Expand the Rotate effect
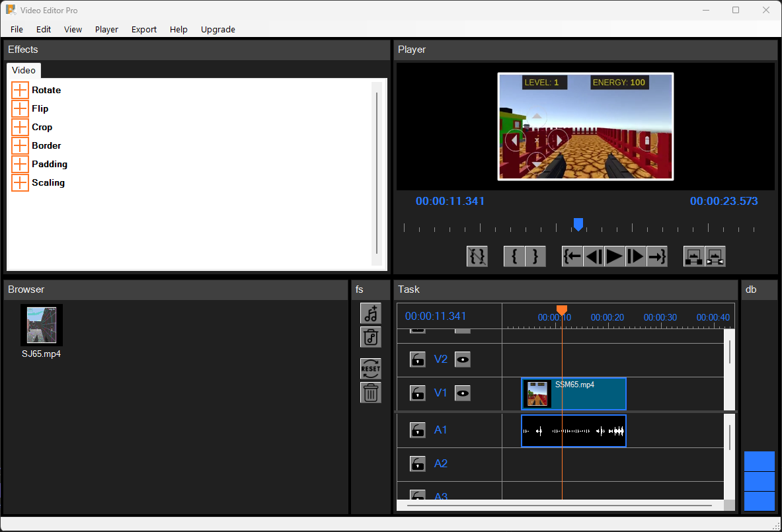782x532 pixels. tap(20, 91)
